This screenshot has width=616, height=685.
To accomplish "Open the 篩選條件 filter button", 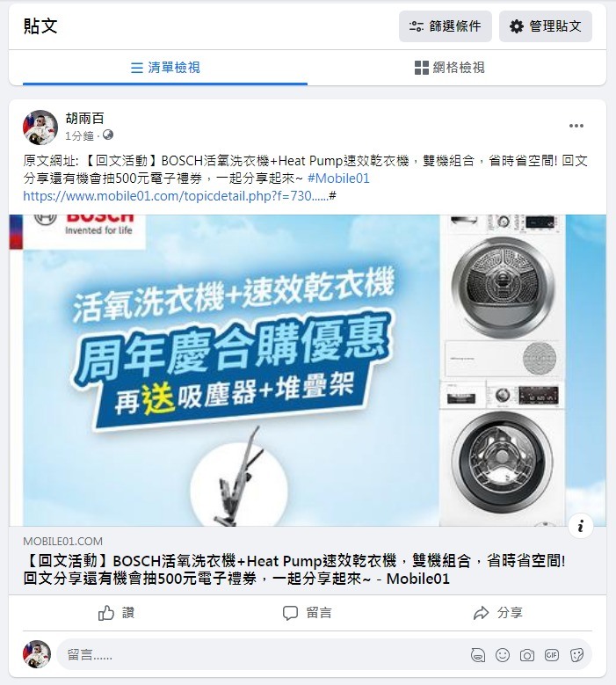I will point(445,26).
